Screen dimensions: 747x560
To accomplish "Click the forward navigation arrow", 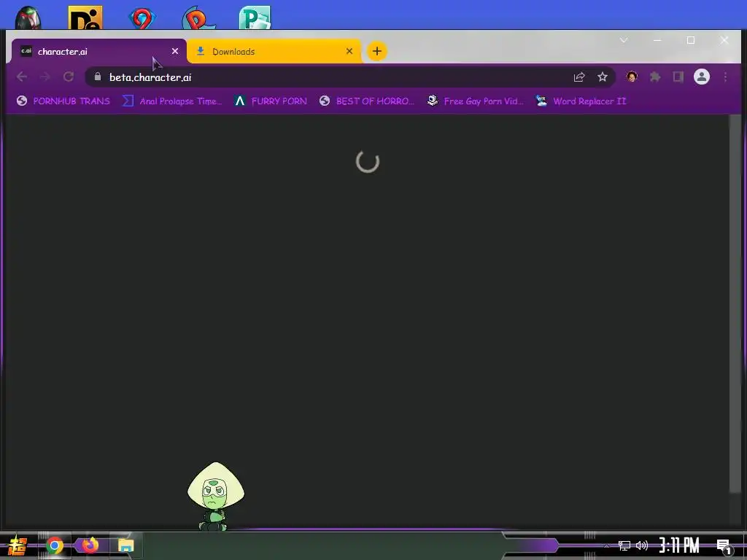I will click(44, 77).
